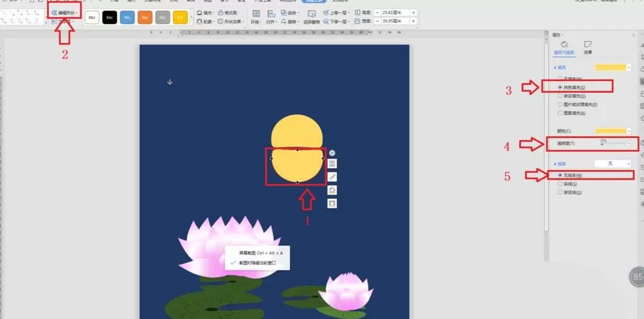The image size is (644, 319).
Task: Open the shape Fill (填充) ribbon dropdown
Action: [205, 12]
